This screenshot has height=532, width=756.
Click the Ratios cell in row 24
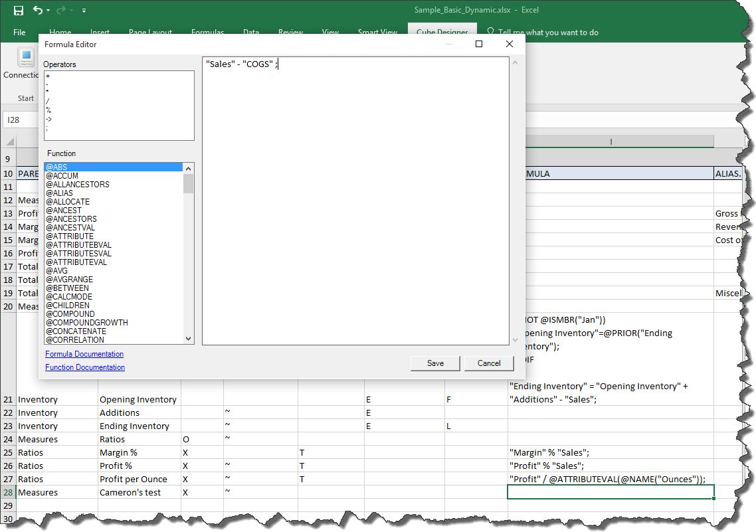pos(140,440)
